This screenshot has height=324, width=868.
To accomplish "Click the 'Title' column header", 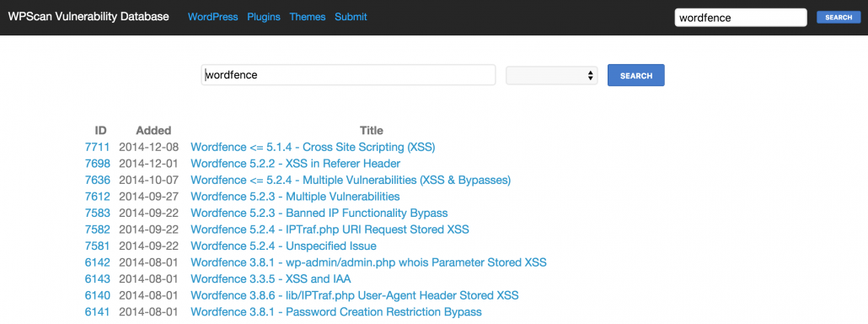I will (x=372, y=131).
